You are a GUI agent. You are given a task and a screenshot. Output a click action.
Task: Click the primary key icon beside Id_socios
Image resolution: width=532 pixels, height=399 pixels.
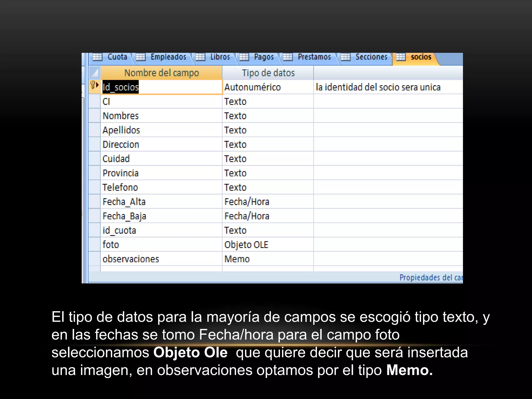click(93, 85)
